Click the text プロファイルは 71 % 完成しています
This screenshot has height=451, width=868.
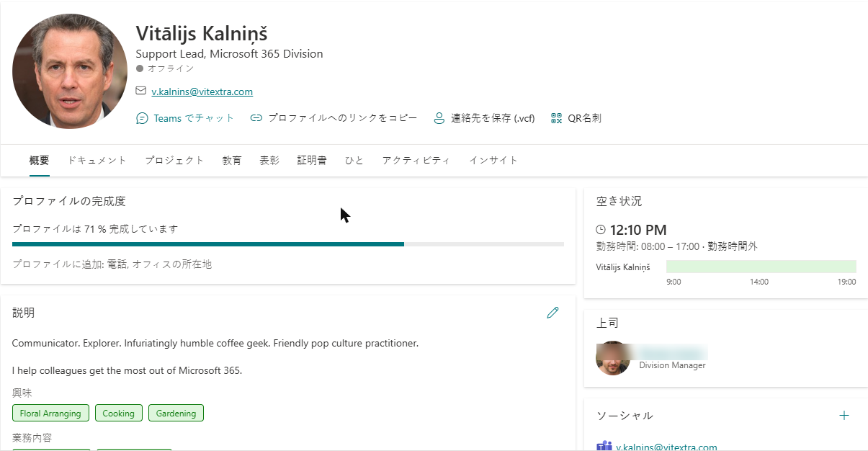coord(95,229)
